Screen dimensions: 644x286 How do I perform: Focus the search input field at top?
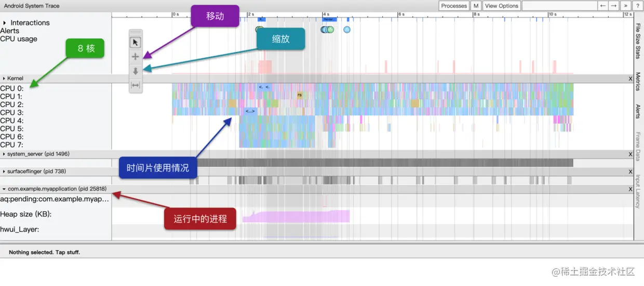[x=559, y=6]
